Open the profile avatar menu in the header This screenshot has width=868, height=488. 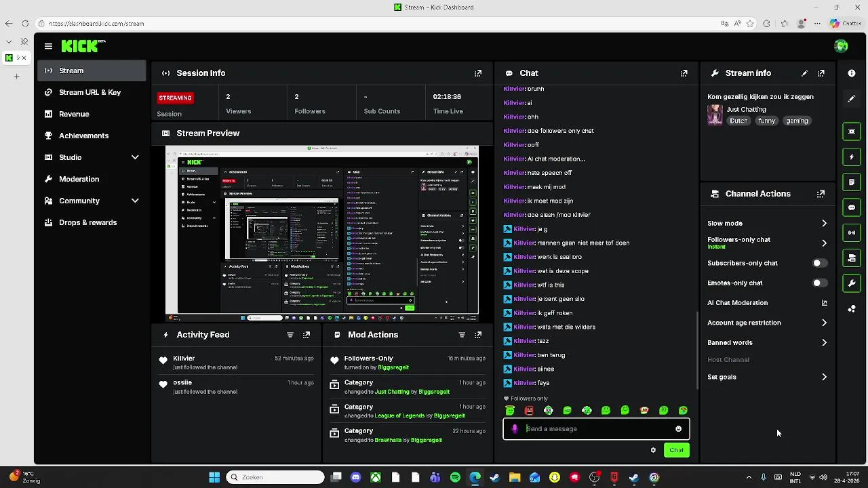(x=841, y=46)
